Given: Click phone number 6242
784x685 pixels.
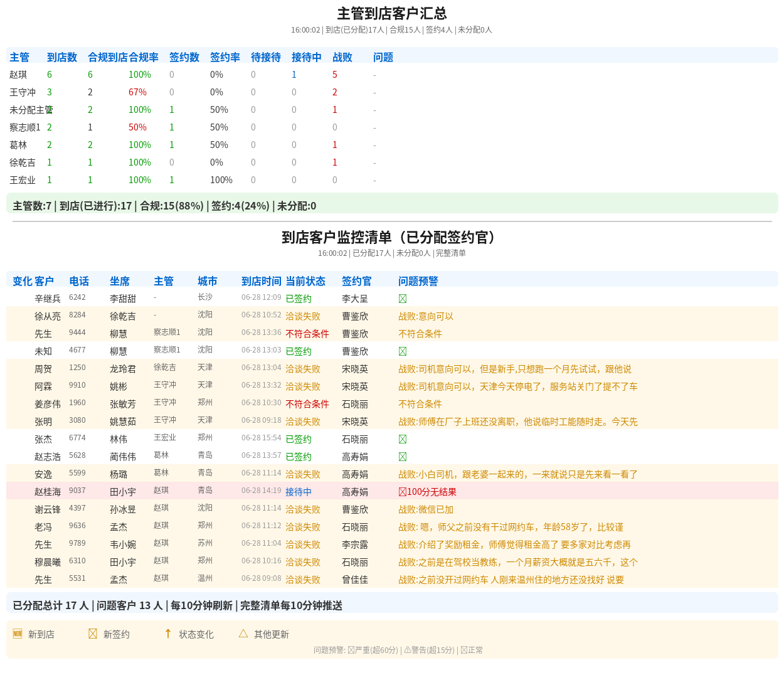Looking at the screenshot, I should point(77,297).
